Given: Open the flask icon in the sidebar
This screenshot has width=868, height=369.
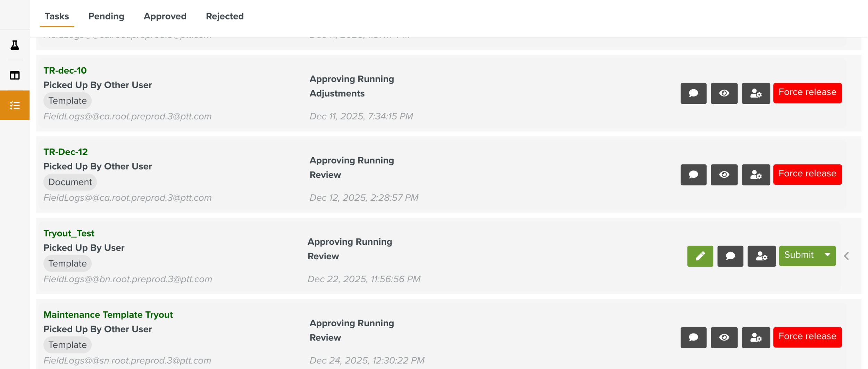Looking at the screenshot, I should [x=15, y=45].
